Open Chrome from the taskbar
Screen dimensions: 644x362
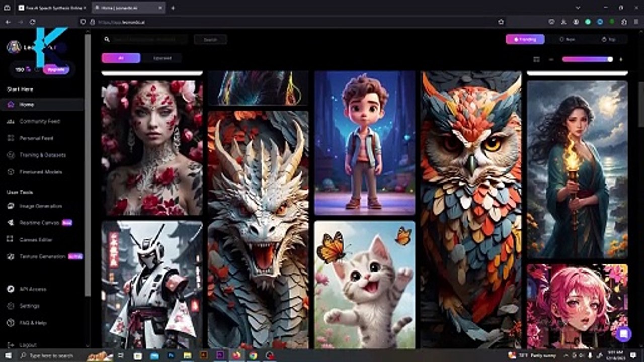click(253, 355)
